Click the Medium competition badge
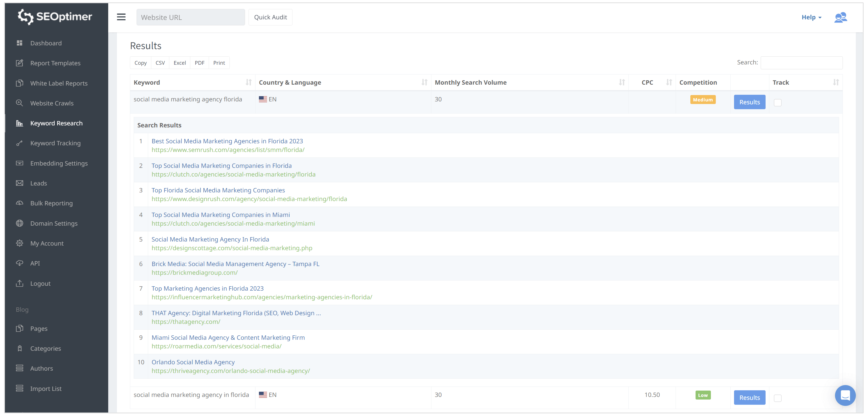The width and height of the screenshot is (868, 416). tap(703, 99)
